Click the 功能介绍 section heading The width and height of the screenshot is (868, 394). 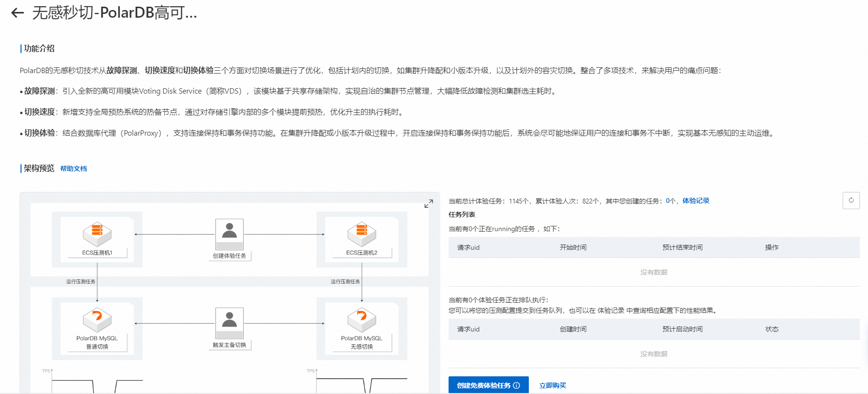pyautogui.click(x=39, y=48)
